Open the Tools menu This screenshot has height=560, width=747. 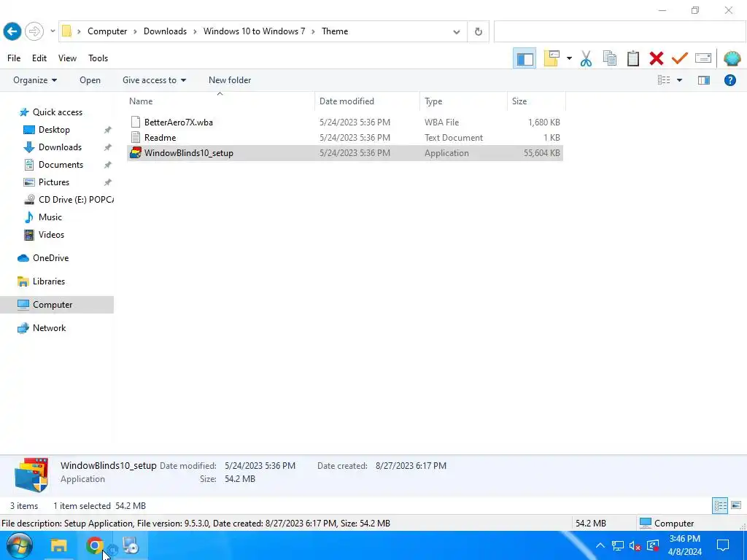coord(98,58)
